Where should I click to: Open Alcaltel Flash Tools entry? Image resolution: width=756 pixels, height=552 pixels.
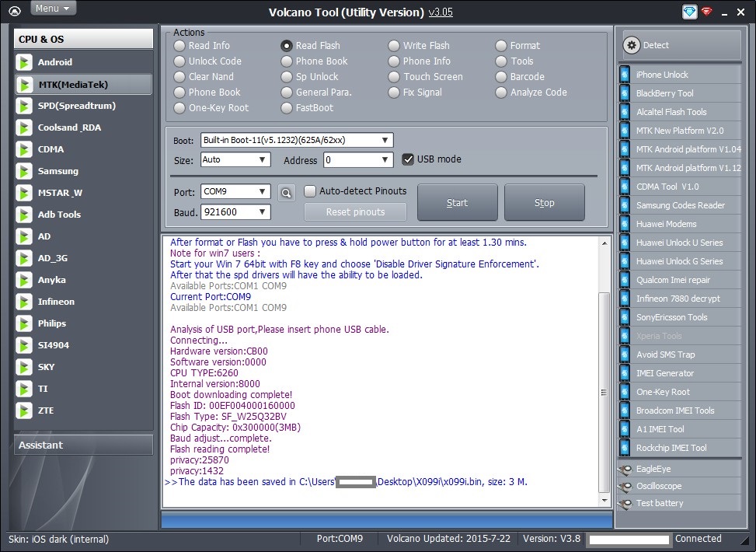click(x=680, y=112)
